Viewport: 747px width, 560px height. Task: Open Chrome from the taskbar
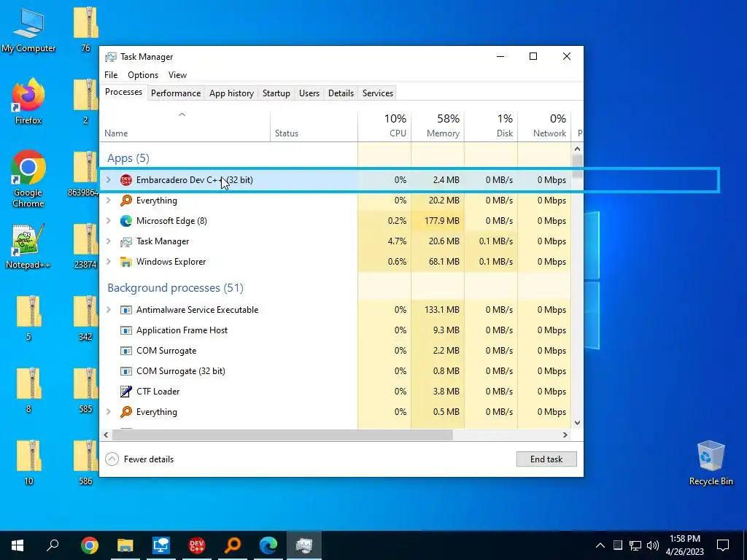90,545
